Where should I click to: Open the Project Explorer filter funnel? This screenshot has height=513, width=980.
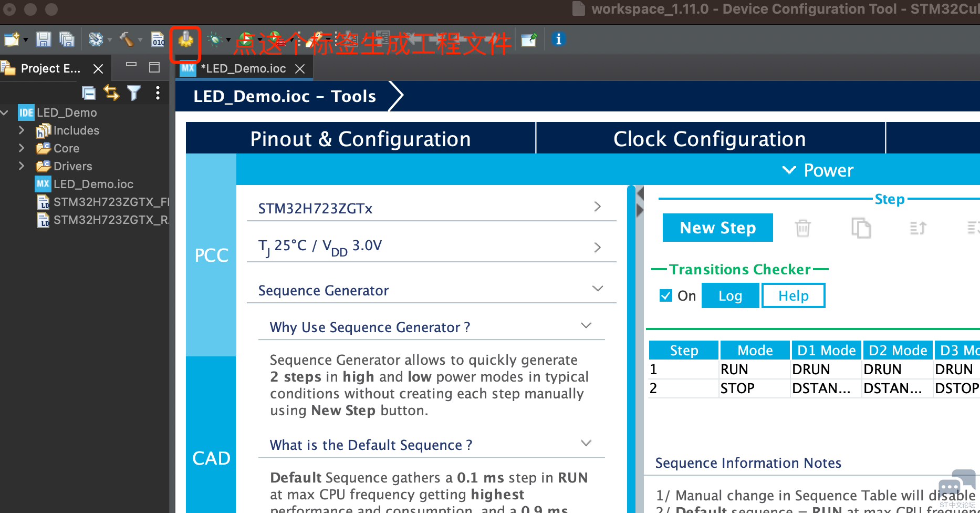click(x=134, y=93)
